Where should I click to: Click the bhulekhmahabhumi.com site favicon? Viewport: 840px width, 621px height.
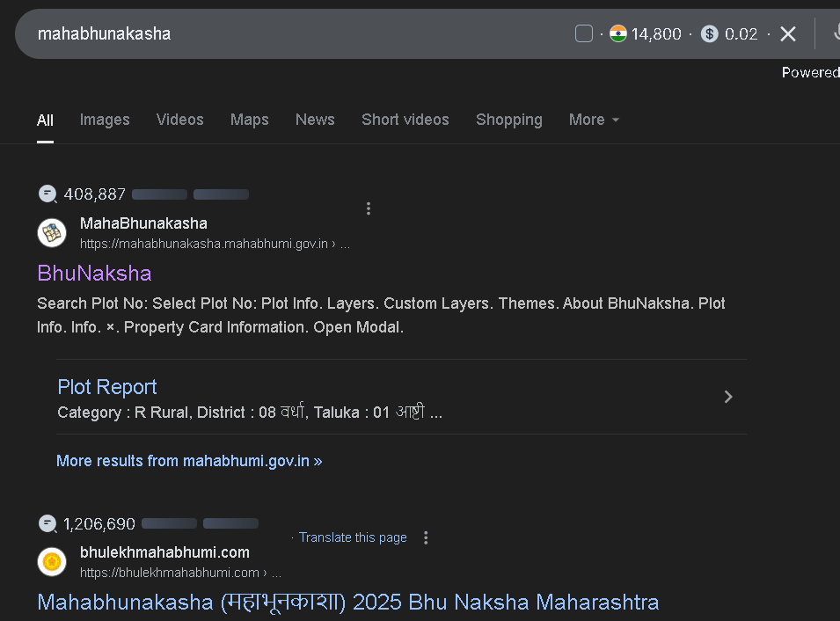(x=52, y=562)
